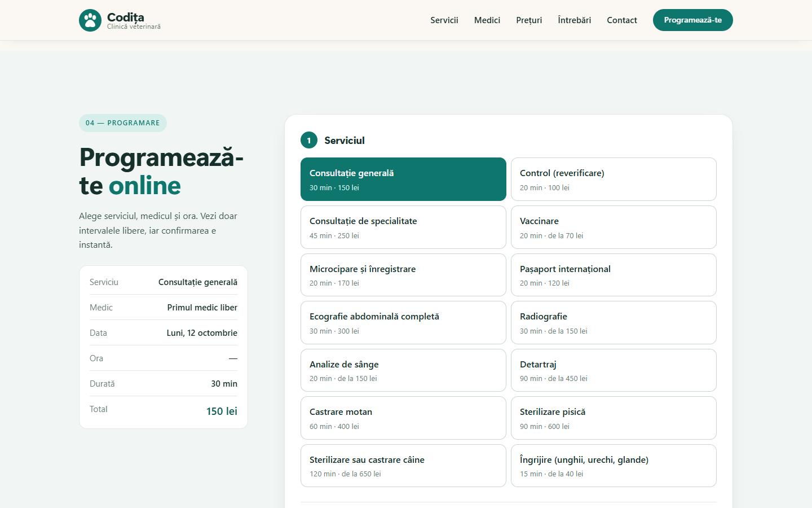Image resolution: width=812 pixels, height=508 pixels.
Task: Pick Îngrijire (unghii, urechi, glande) service
Action: [x=614, y=466]
